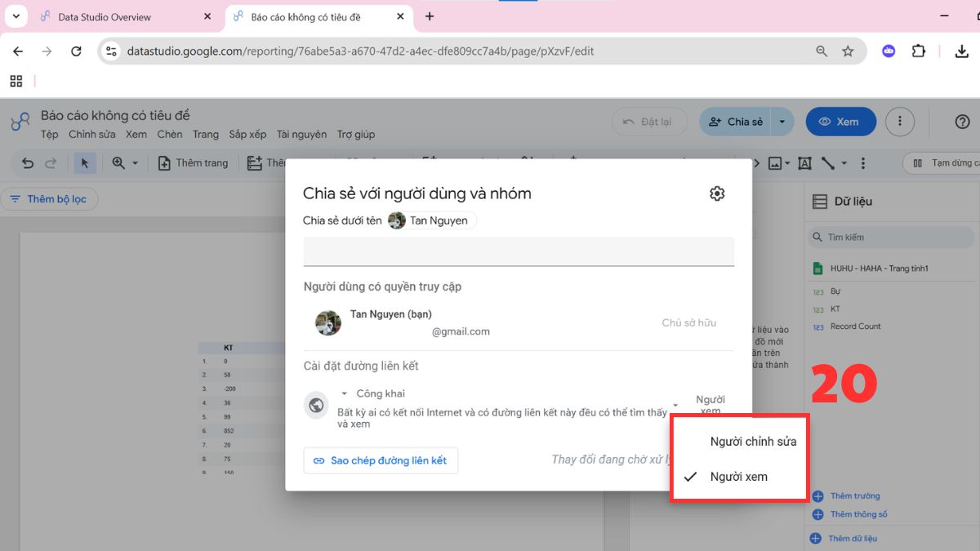
Task: Reload the current page
Action: [76, 51]
